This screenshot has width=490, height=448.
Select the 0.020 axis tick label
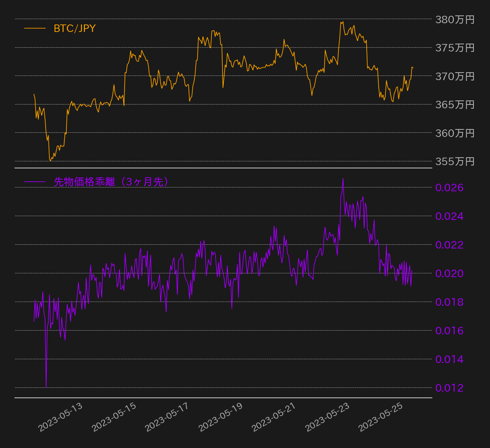point(449,273)
